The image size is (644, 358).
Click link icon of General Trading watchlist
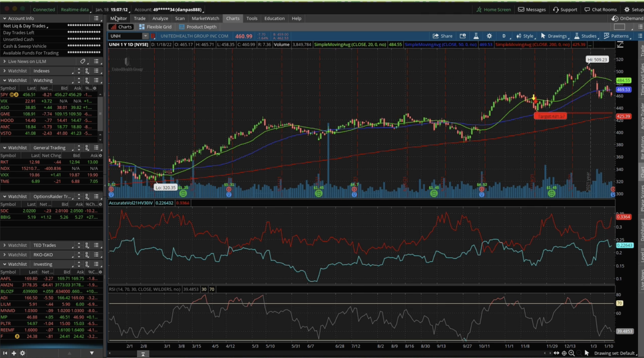click(x=87, y=148)
